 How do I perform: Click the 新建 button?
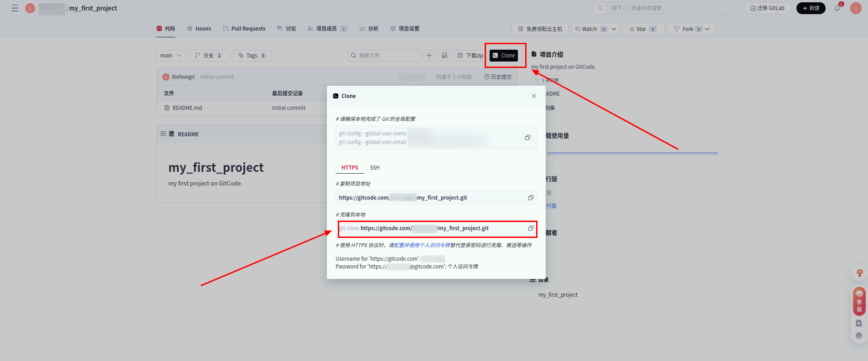click(811, 8)
